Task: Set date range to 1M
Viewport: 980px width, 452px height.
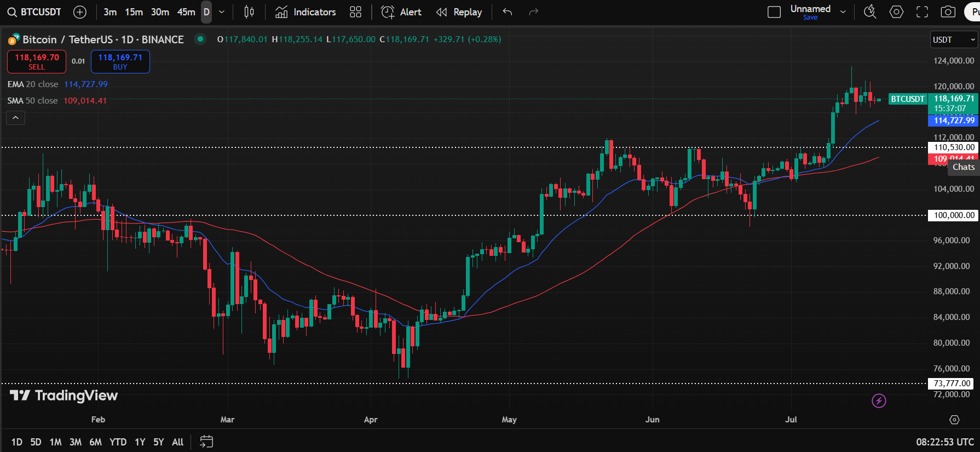Action: click(55, 442)
